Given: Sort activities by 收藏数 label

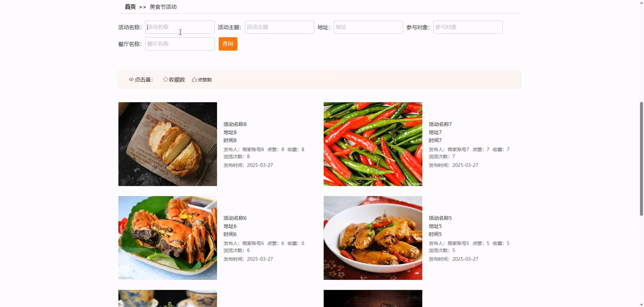Looking at the screenshot, I should [x=177, y=79].
